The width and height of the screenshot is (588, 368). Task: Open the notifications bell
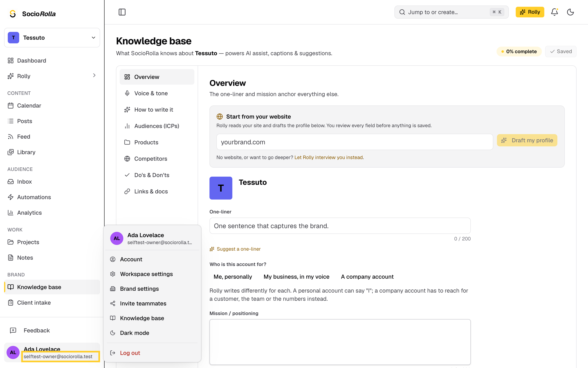554,12
